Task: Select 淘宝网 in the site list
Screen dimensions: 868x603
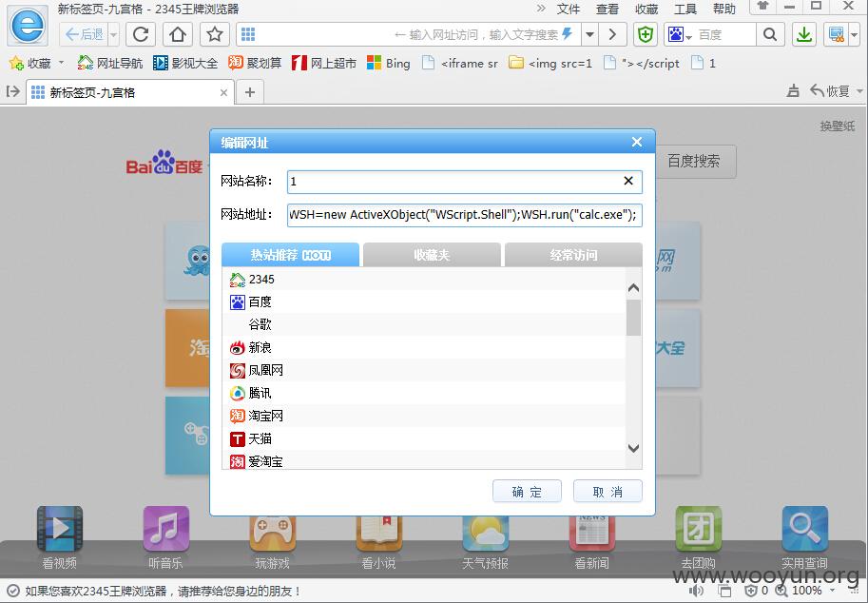Action: tap(423, 416)
